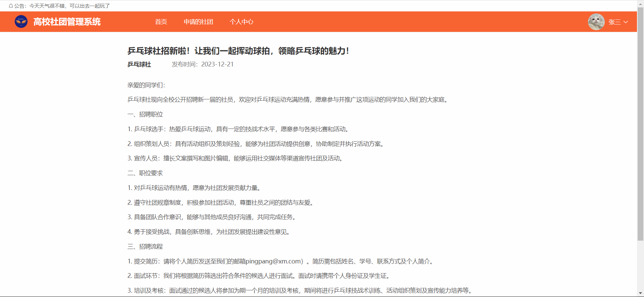This screenshot has width=644, height=297.
Task: Go to the 首页 nav item
Action: (x=161, y=22)
